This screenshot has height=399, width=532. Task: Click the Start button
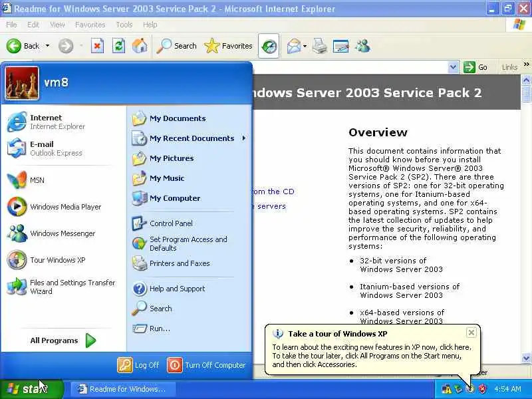click(31, 389)
